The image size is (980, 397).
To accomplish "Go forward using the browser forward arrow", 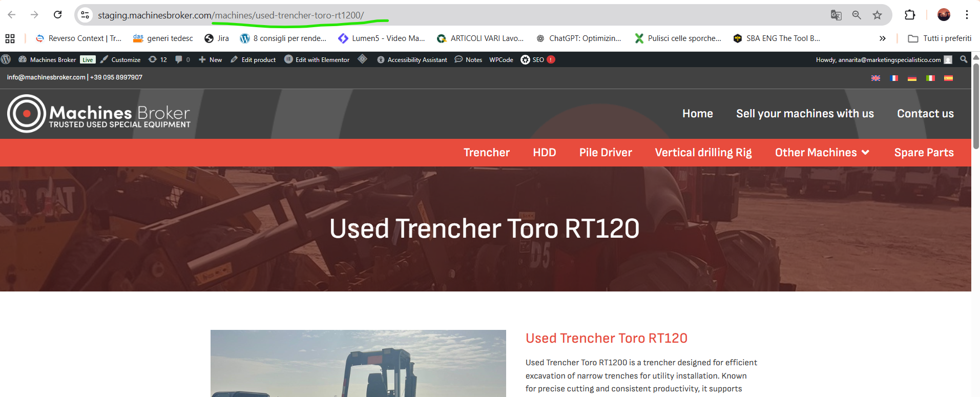I will point(34,15).
